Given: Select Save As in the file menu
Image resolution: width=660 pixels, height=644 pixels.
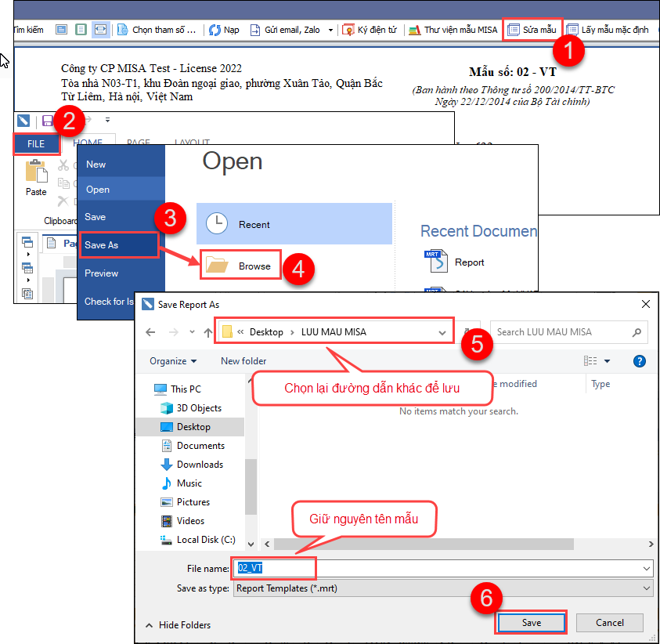Looking at the screenshot, I should click(x=102, y=245).
